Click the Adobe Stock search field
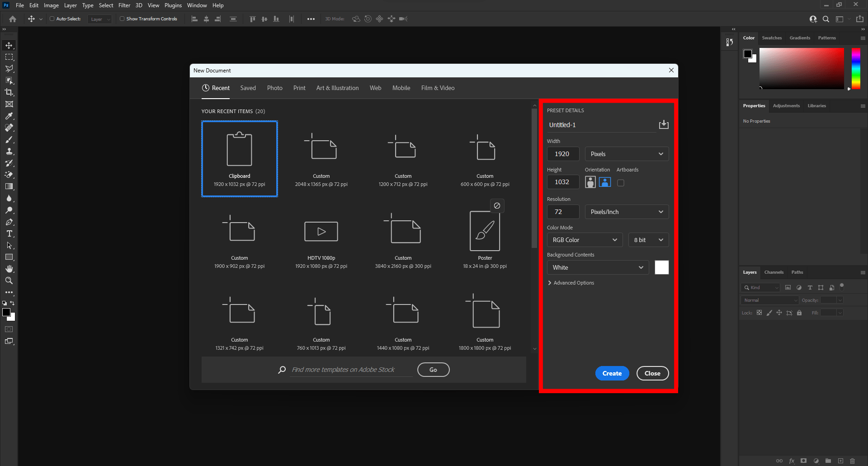 [352, 370]
